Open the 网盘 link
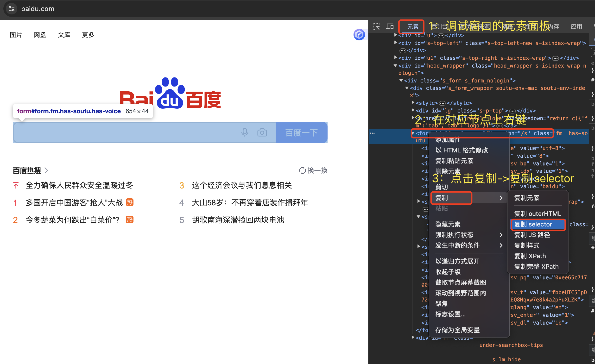This screenshot has height=364, width=595. [x=40, y=35]
